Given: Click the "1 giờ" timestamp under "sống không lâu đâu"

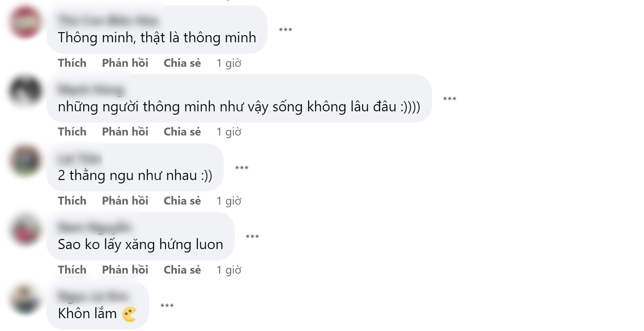Looking at the screenshot, I should point(229,132).
